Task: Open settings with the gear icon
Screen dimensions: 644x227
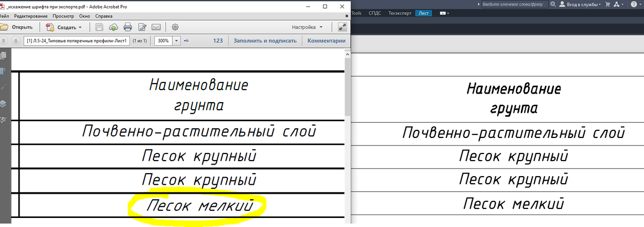Action: 175,27
